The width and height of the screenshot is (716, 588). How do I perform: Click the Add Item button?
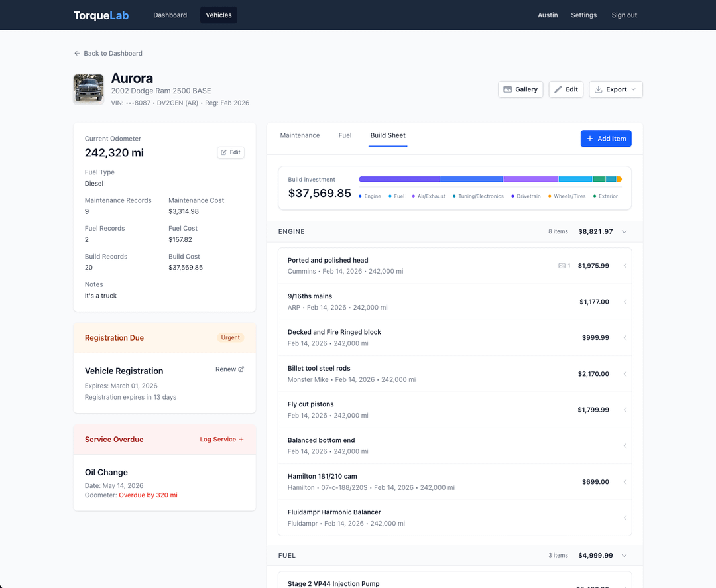605,139
